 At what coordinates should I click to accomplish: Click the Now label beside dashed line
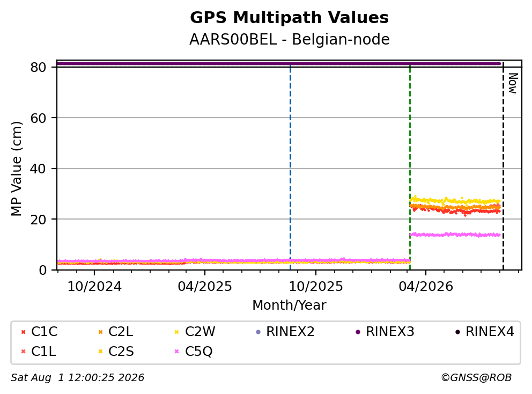[513, 83]
